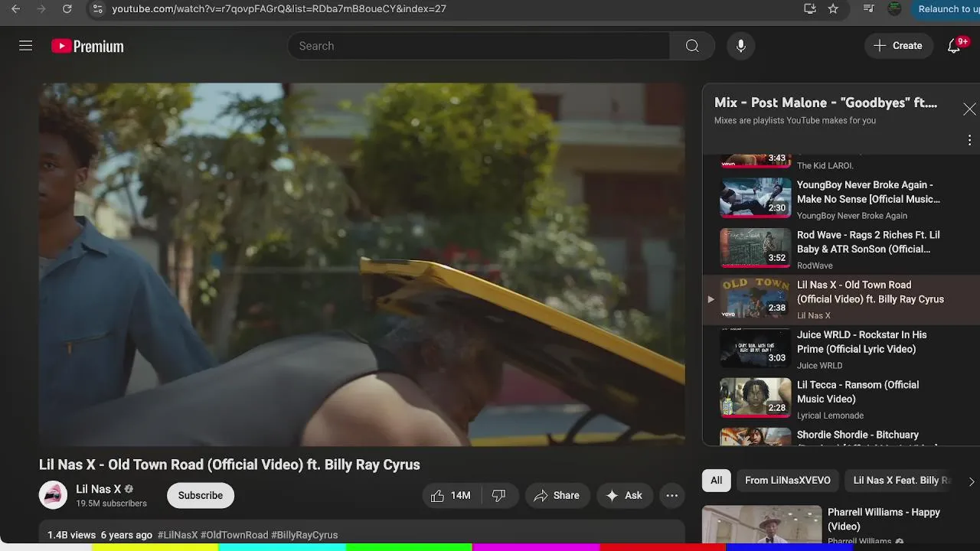Share the Old Town Road video
Viewport: 980px width, 551px height.
click(557, 496)
